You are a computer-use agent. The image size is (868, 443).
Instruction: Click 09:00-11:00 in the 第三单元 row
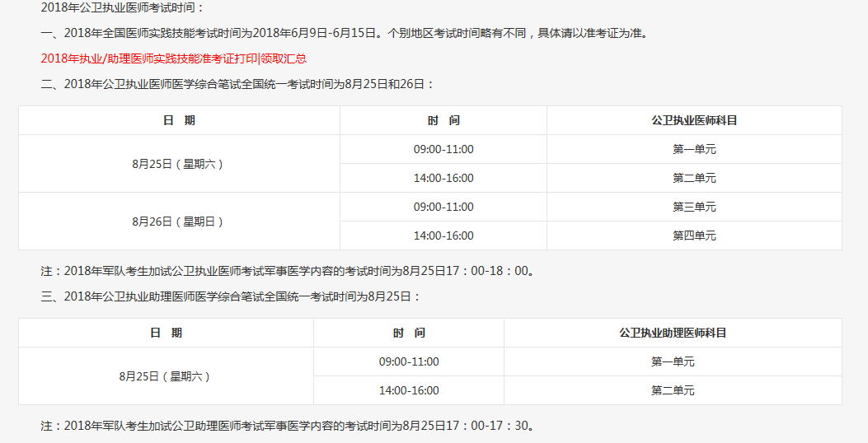(443, 207)
